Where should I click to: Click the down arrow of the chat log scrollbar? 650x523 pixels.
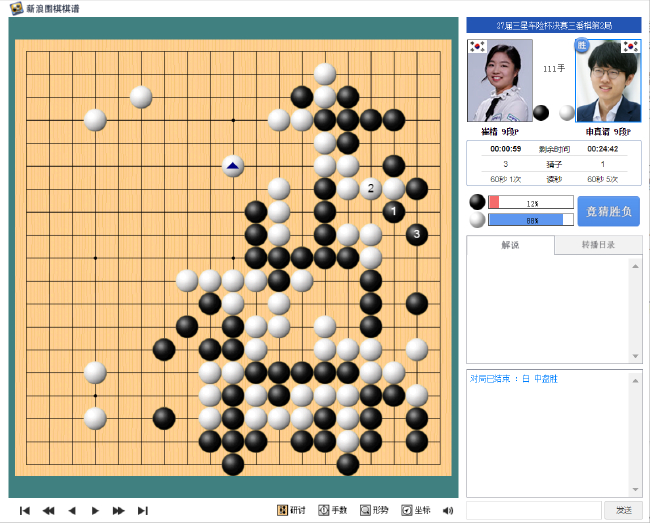click(x=635, y=490)
